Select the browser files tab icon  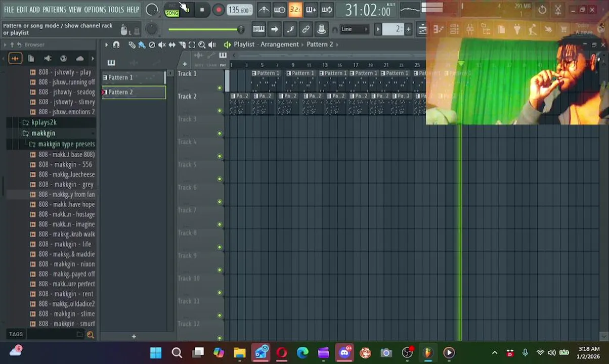coord(31,59)
